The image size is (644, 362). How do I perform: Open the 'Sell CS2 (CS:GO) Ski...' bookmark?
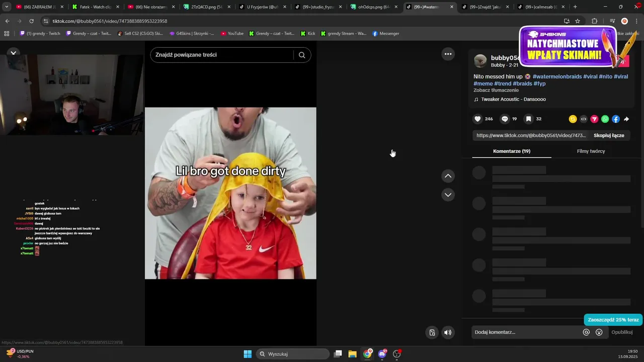(x=140, y=34)
